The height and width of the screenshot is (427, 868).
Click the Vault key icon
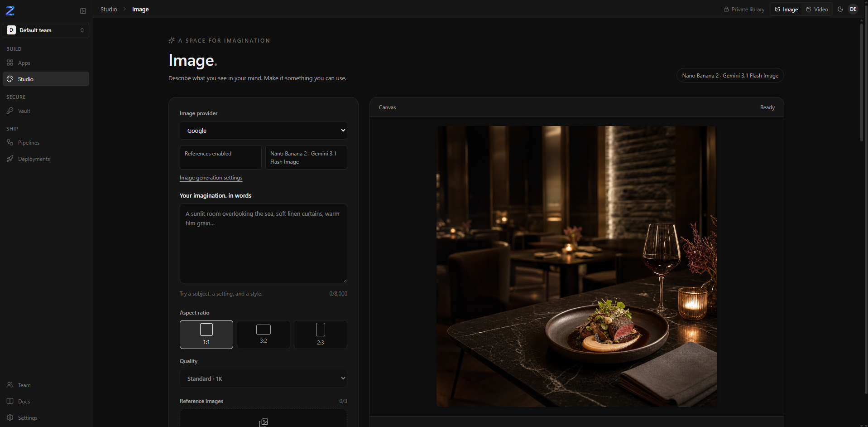coord(10,111)
